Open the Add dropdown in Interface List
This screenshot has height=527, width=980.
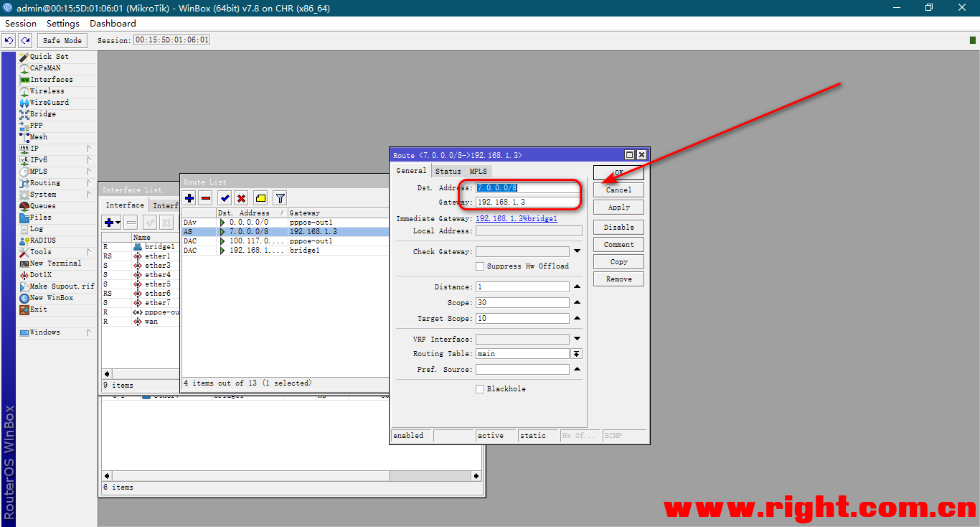pyautogui.click(x=113, y=223)
